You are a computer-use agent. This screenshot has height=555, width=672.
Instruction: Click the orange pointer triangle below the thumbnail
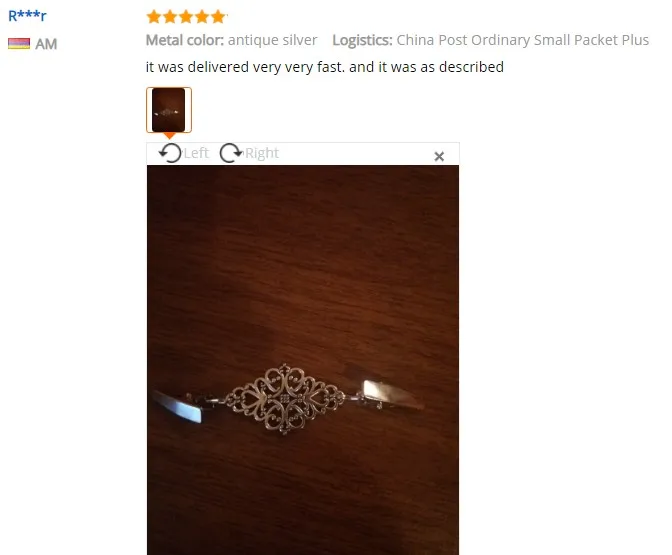point(169,136)
